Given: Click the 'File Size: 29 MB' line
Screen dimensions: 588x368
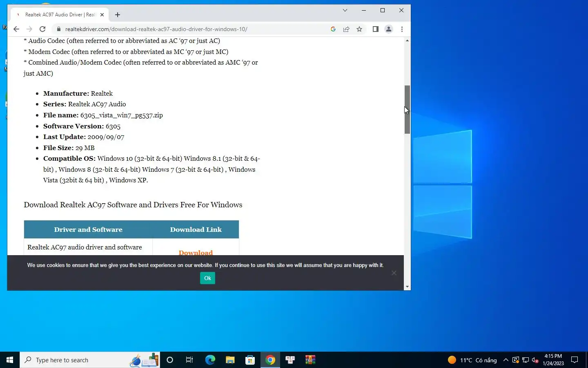Looking at the screenshot, I should 69,148.
